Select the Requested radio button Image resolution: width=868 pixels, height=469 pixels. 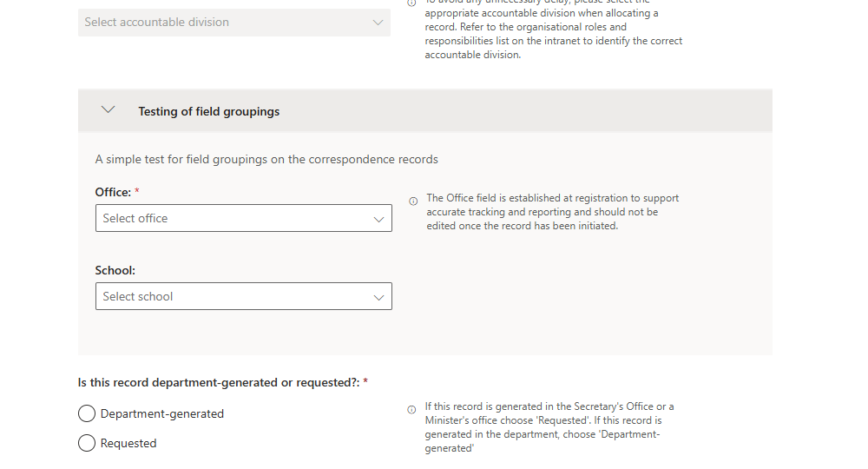(87, 443)
